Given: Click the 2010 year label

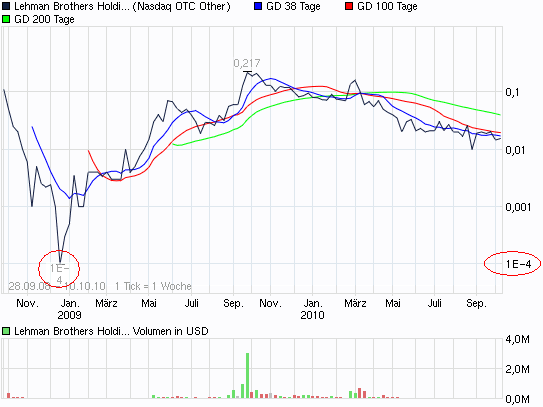Looking at the screenshot, I should (x=312, y=315).
